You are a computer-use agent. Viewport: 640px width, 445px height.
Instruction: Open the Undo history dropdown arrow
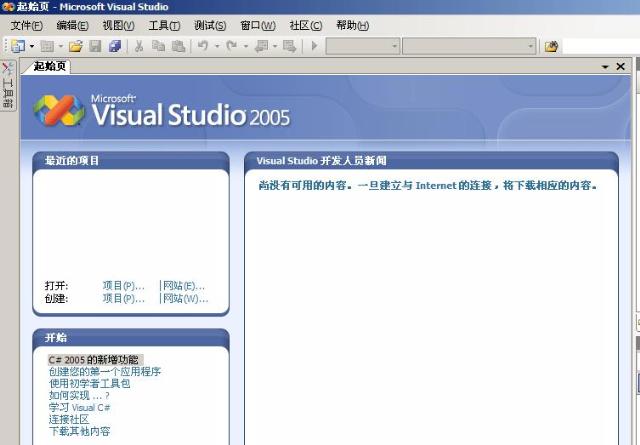click(217, 46)
